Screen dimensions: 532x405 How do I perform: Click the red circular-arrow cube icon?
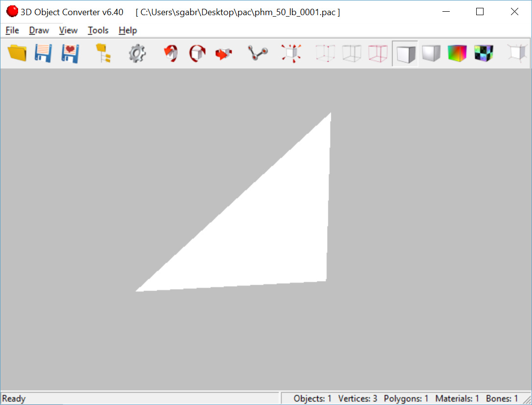197,53
